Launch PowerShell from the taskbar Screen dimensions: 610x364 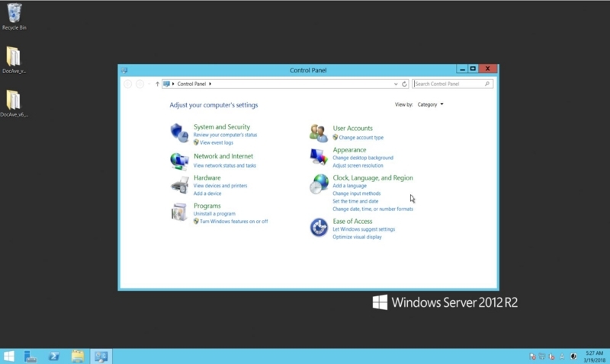54,356
